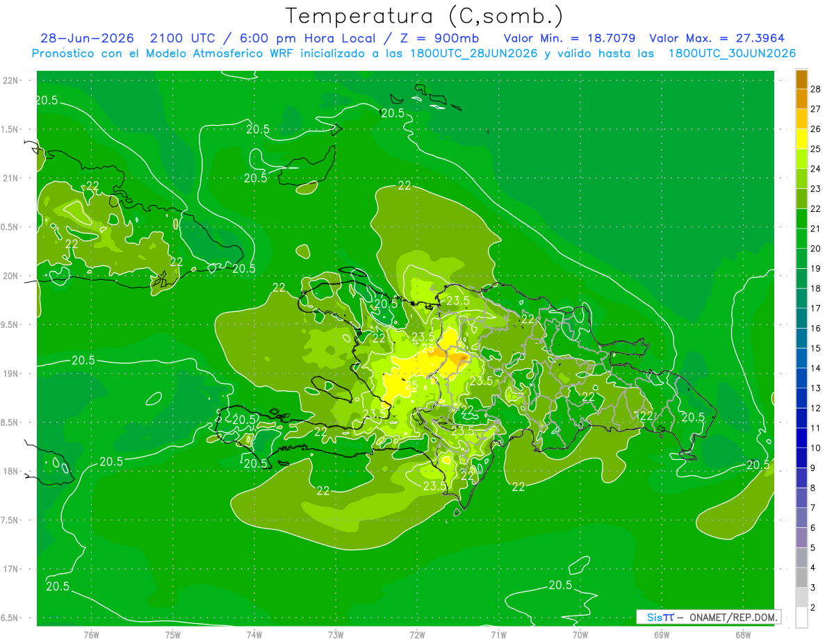The width and height of the screenshot is (834, 644).
Task: Click the "19N" latitude axis label
Action: [12, 373]
